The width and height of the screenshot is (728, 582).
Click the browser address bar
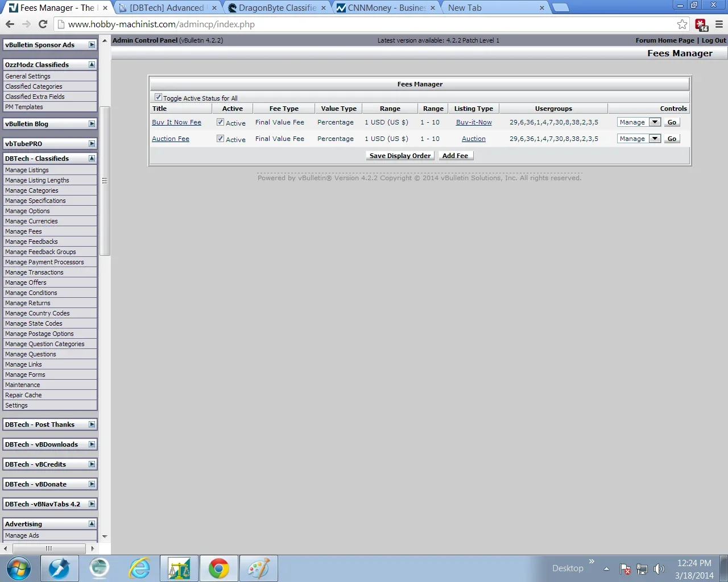(364, 24)
